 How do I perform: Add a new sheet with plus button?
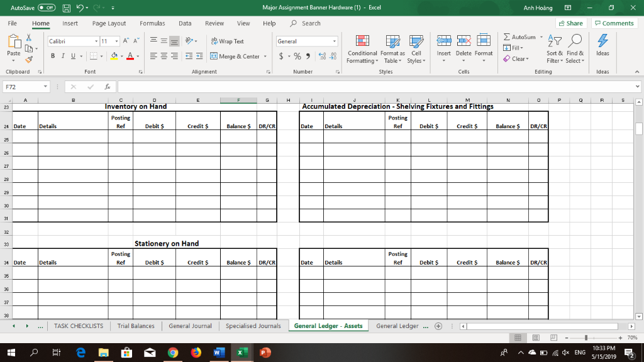pos(438,326)
